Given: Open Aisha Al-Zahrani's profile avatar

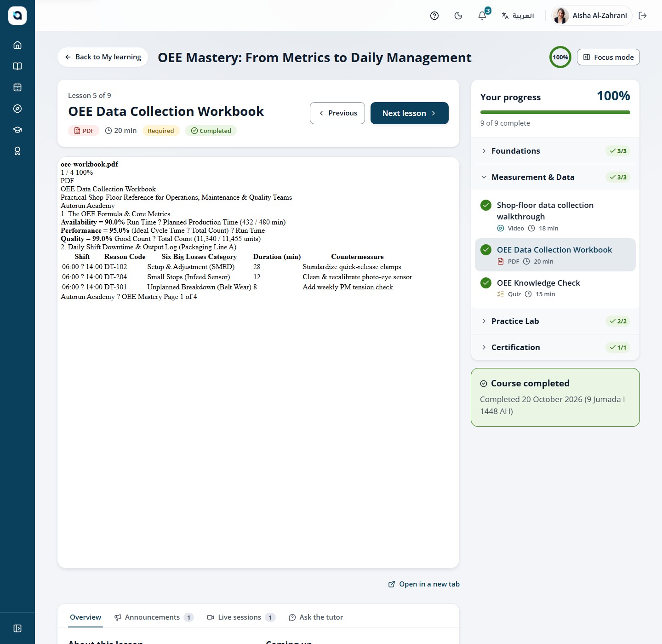Looking at the screenshot, I should [x=560, y=16].
